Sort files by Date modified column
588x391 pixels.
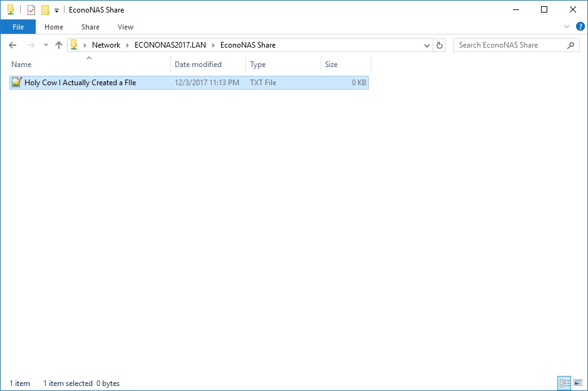(x=198, y=65)
